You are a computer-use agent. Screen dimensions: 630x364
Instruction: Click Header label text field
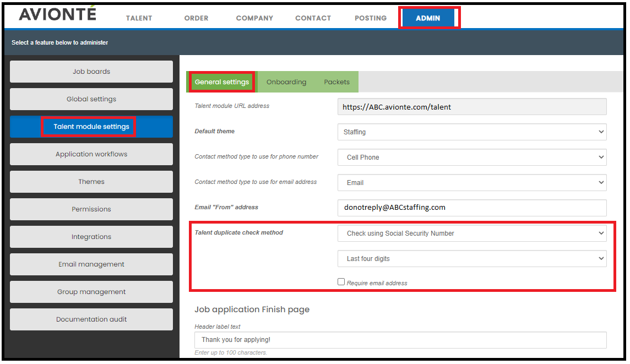[400, 340]
